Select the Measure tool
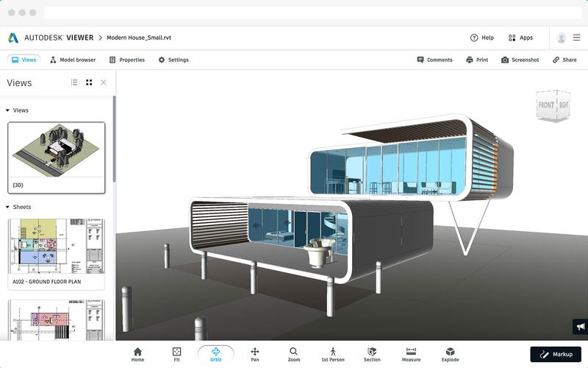 coord(411,354)
